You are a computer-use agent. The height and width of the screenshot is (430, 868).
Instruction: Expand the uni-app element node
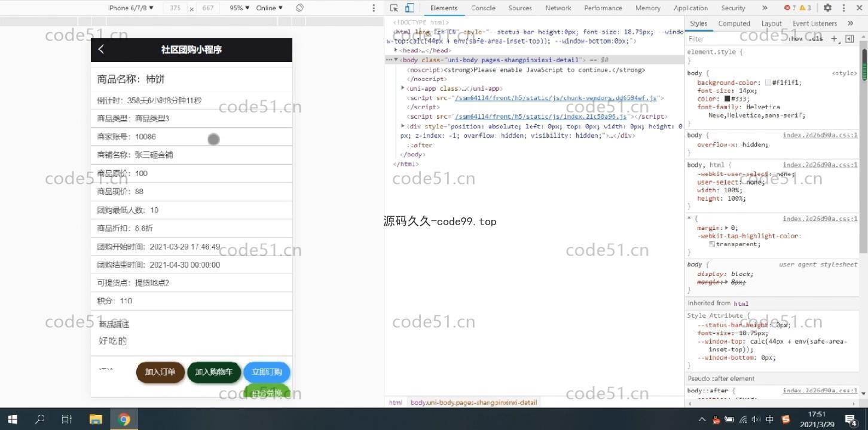[x=403, y=88]
